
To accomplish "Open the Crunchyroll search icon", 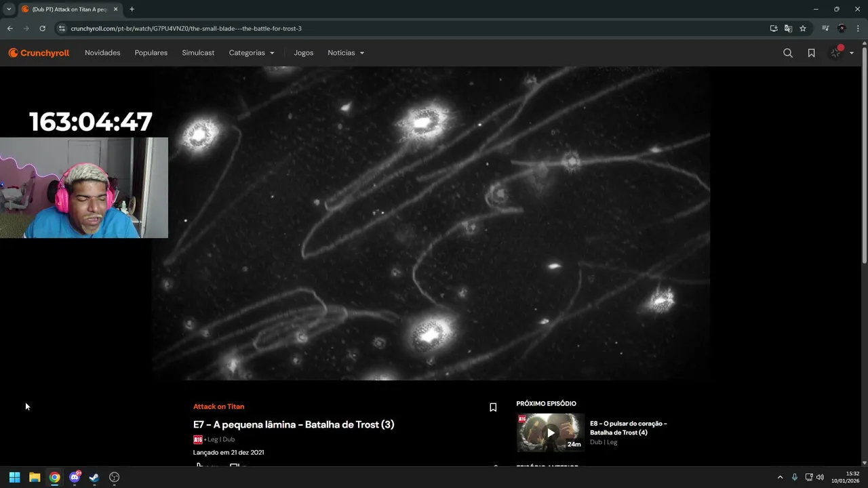I will tap(788, 53).
